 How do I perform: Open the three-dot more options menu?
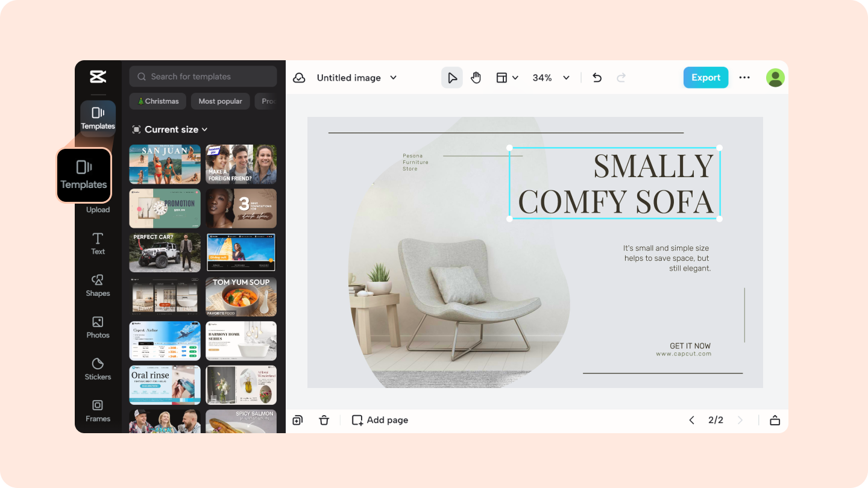coord(744,78)
